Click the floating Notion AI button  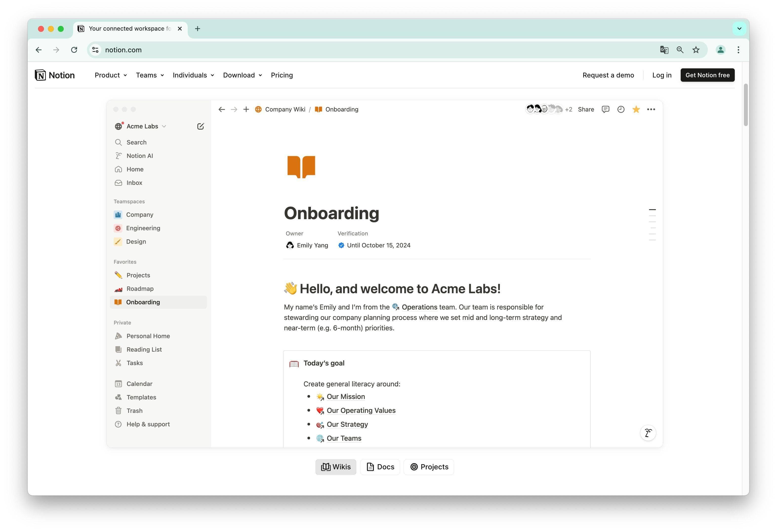click(x=648, y=433)
